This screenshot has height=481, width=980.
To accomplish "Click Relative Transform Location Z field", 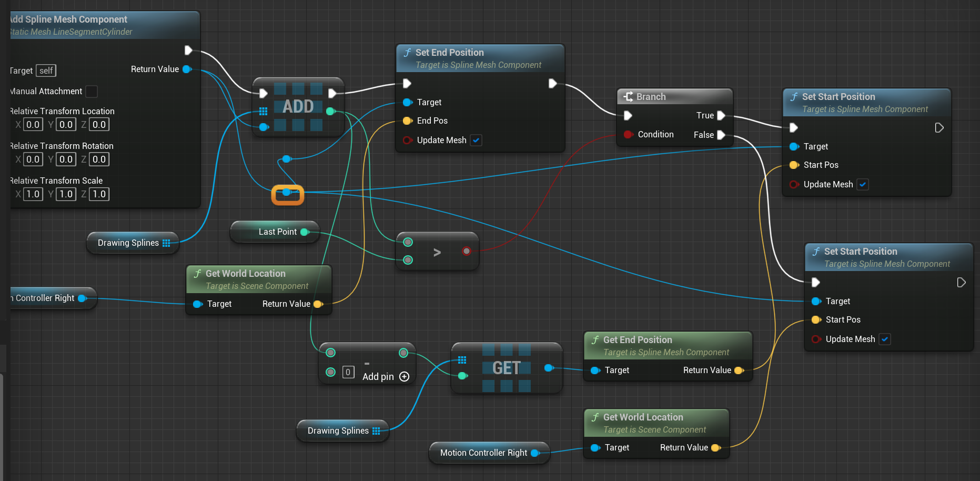I will (99, 125).
